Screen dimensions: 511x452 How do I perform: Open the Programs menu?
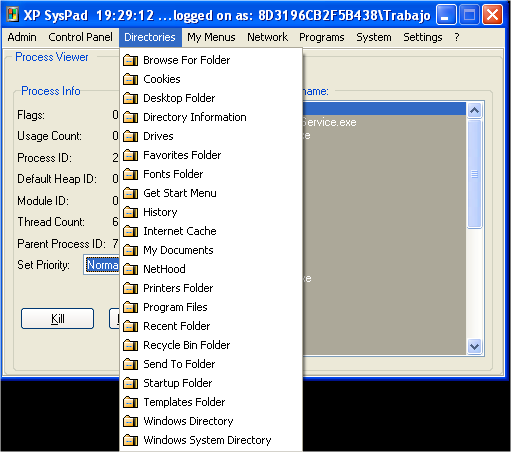click(x=322, y=37)
